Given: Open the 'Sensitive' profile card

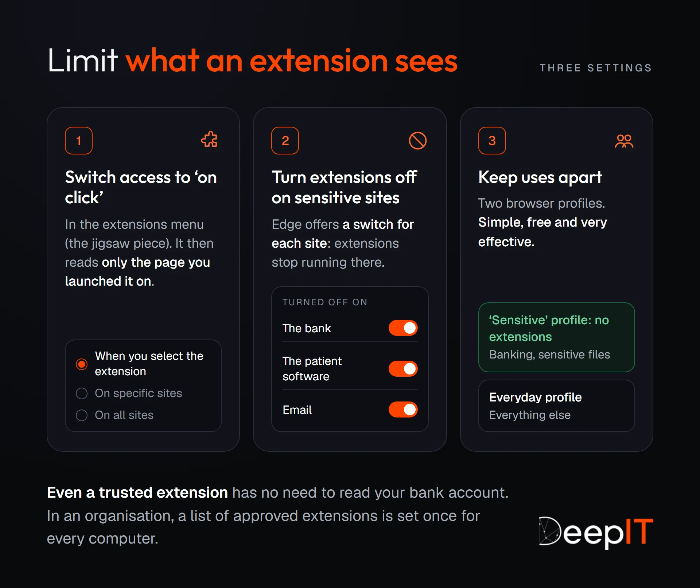Looking at the screenshot, I should click(x=556, y=337).
